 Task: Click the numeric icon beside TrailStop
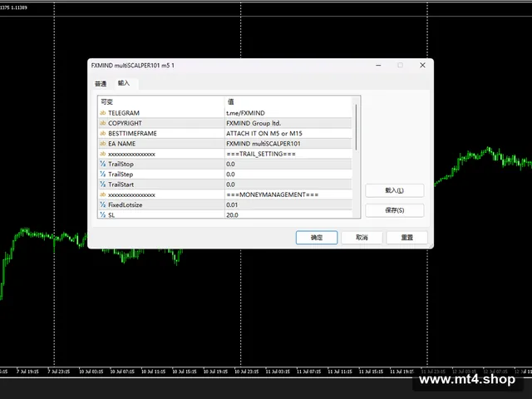point(103,164)
